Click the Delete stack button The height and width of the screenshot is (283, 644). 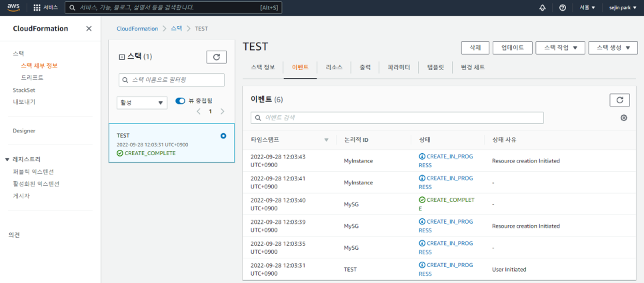(475, 47)
